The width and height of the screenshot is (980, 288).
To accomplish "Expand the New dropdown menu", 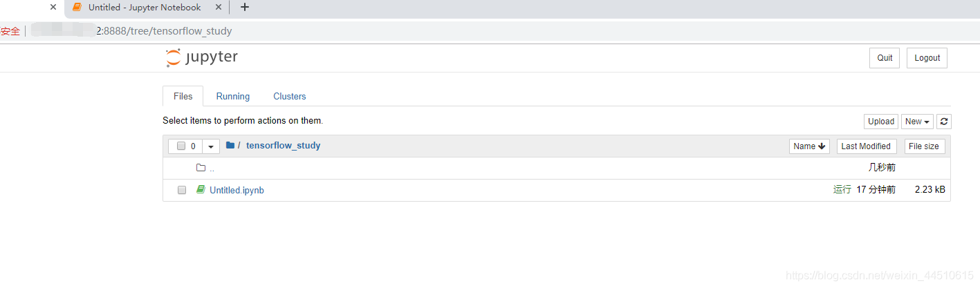I will point(917,122).
